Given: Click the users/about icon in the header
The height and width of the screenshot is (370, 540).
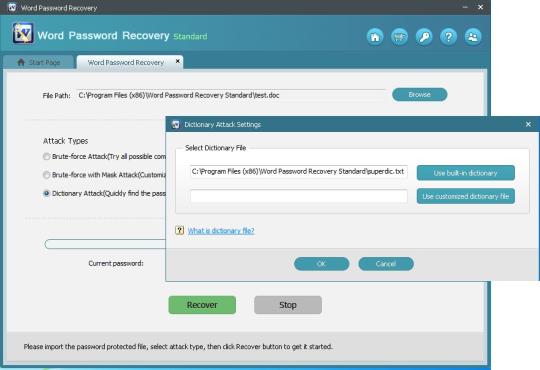Looking at the screenshot, I should 473,37.
